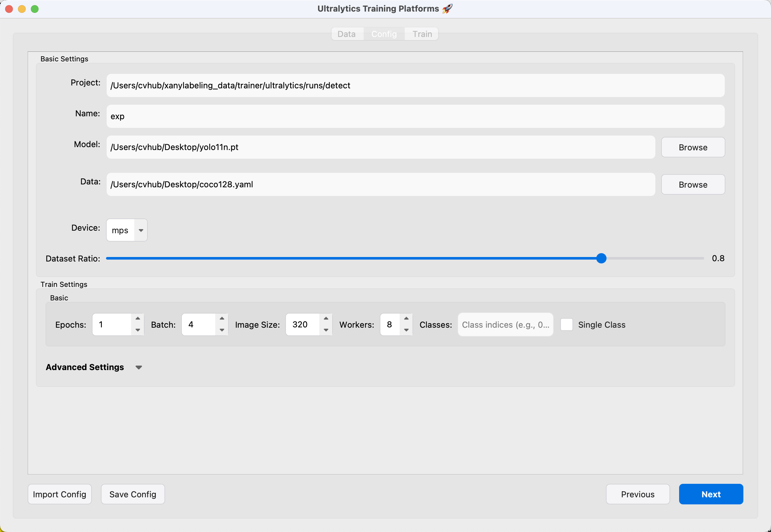The width and height of the screenshot is (771, 532).
Task: Click the Dataset Ratio value 0.8
Action: 718,258
